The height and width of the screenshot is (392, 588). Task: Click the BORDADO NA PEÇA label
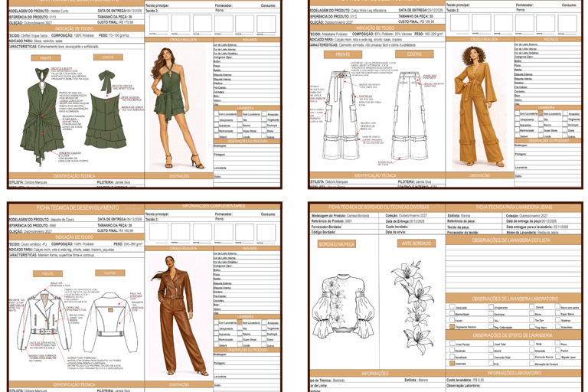336,244
